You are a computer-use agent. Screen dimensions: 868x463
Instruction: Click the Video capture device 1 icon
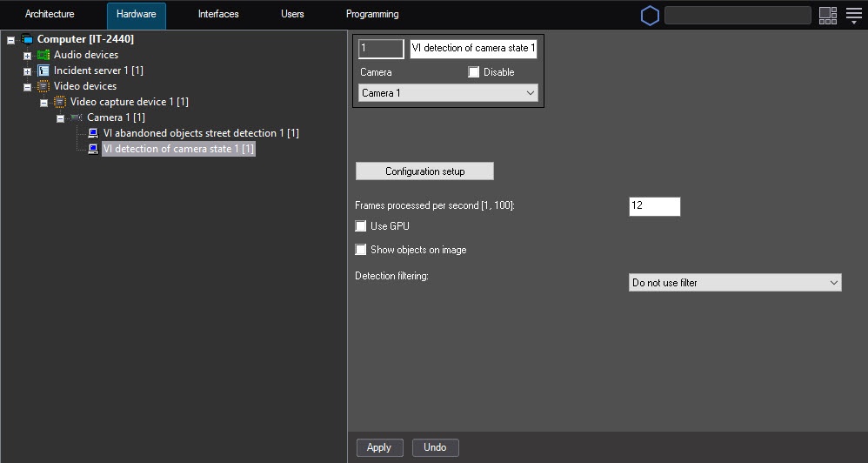60,102
